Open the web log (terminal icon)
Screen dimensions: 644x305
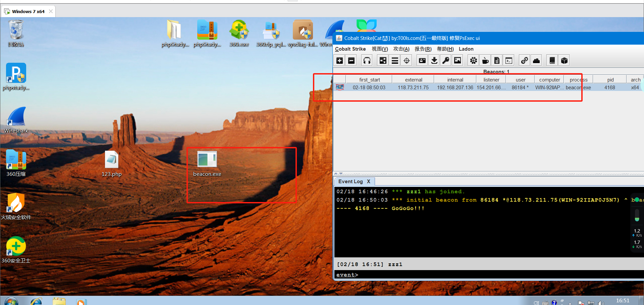508,60
